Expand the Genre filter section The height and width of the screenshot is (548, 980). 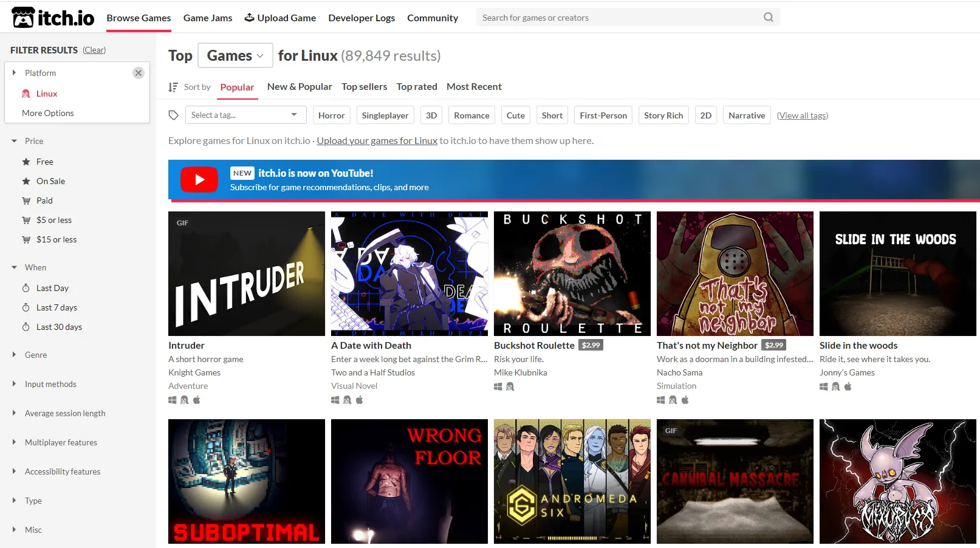[36, 355]
